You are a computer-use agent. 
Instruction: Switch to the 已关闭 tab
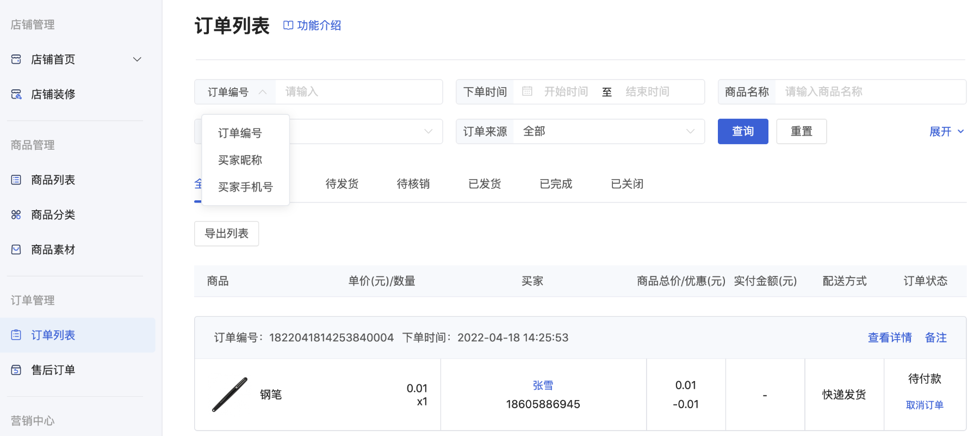pyautogui.click(x=627, y=184)
